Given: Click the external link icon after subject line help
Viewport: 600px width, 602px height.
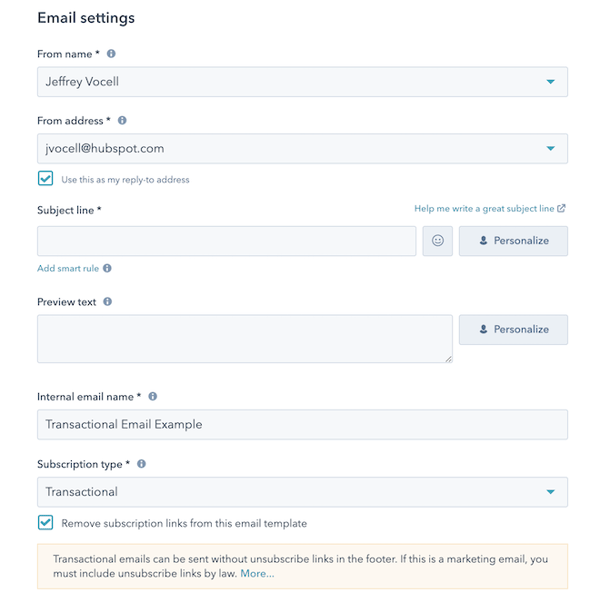Looking at the screenshot, I should coord(562,209).
